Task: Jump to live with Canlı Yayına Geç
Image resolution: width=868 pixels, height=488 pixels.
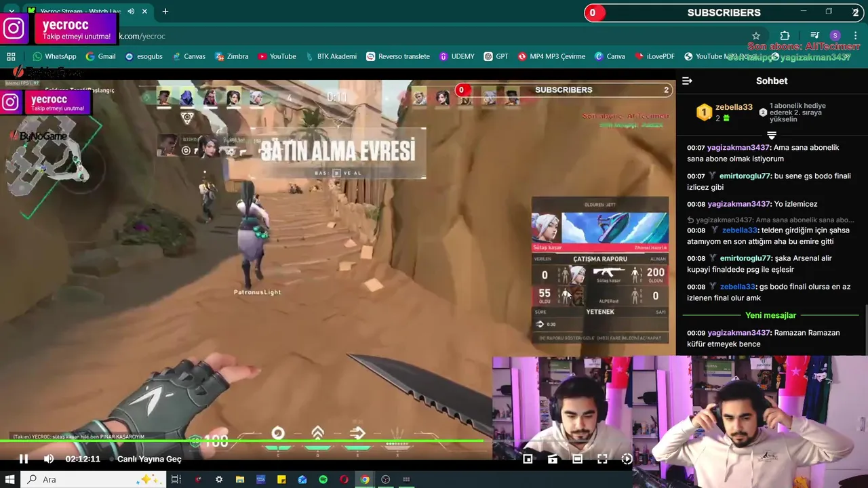Action: (x=149, y=459)
